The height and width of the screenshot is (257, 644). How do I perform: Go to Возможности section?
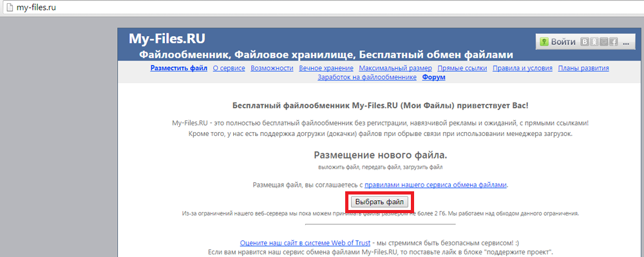pos(272,68)
